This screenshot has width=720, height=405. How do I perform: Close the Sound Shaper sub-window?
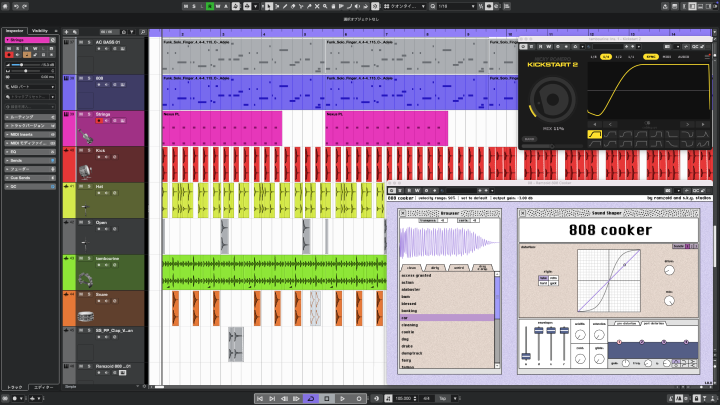click(522, 213)
